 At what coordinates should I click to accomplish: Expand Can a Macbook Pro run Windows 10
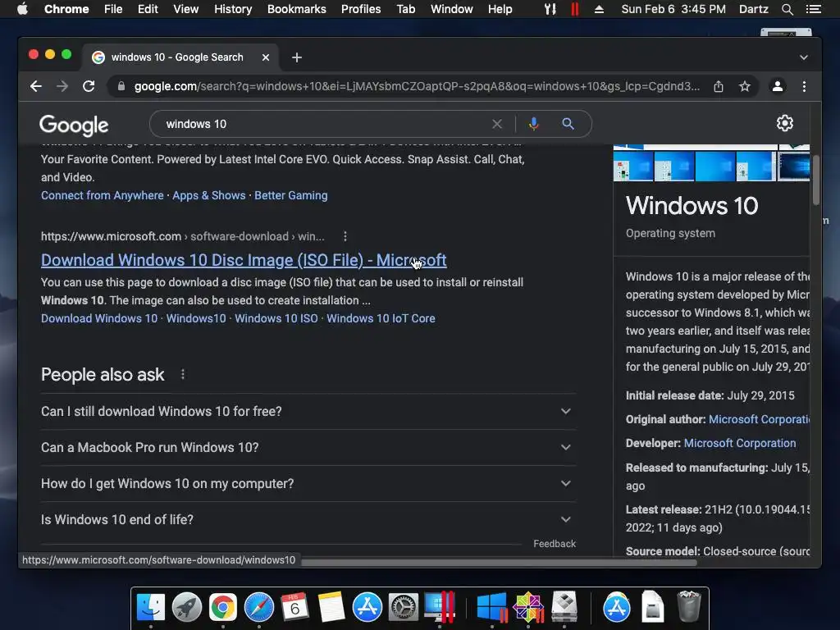point(308,447)
